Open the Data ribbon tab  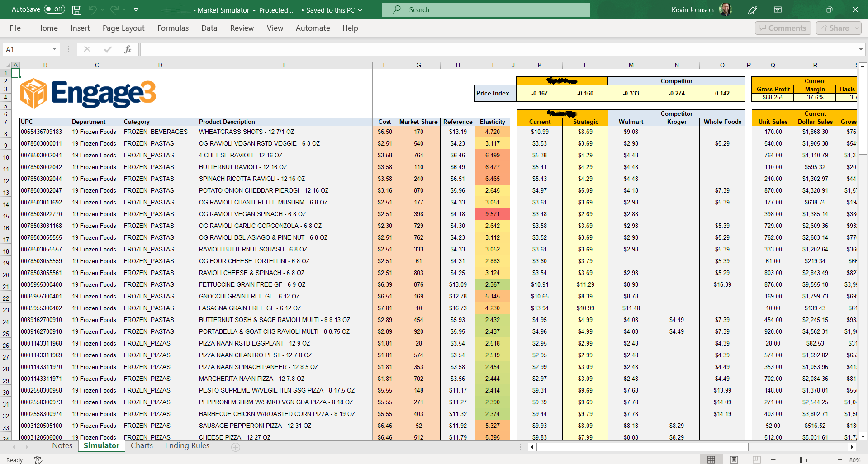pos(209,28)
